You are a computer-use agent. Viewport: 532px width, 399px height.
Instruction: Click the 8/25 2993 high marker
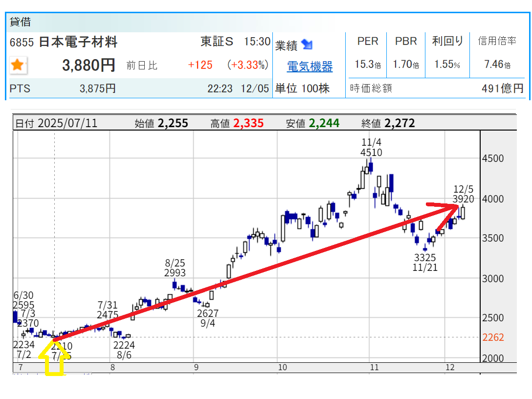[175, 268]
